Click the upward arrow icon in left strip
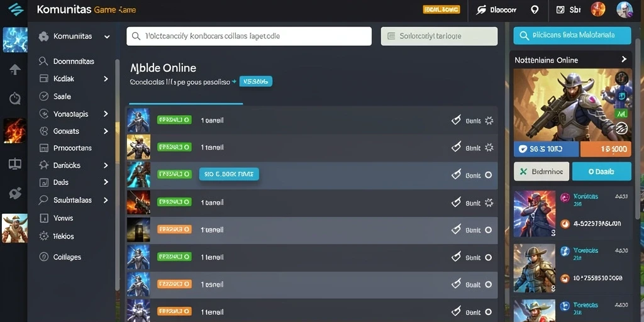644x322 pixels. pyautogui.click(x=15, y=69)
